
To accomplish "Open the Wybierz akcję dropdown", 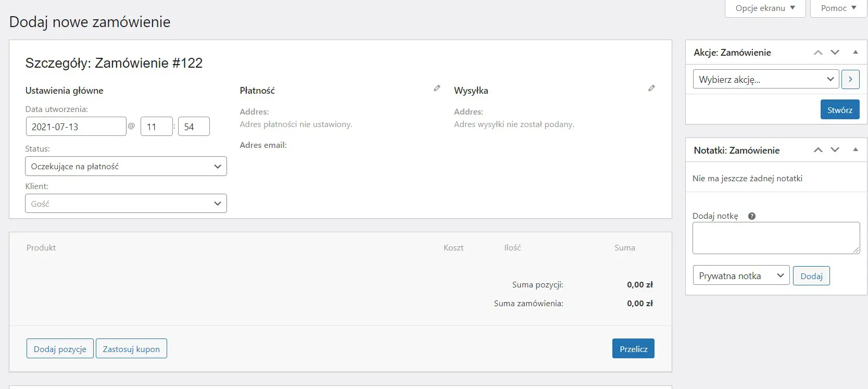I will pos(765,79).
